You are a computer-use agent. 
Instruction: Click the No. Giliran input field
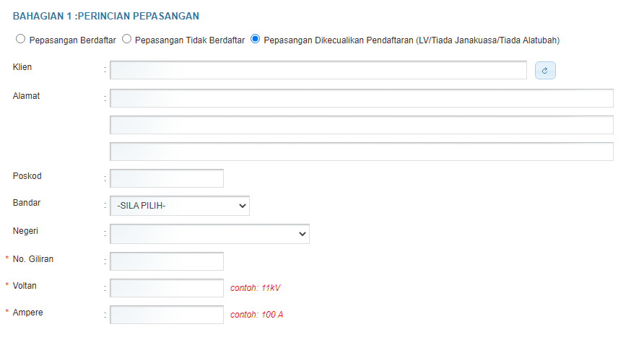point(167,261)
